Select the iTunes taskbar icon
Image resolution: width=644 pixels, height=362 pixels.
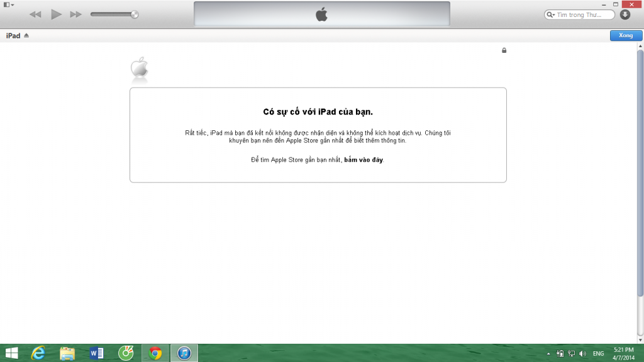coord(184,353)
